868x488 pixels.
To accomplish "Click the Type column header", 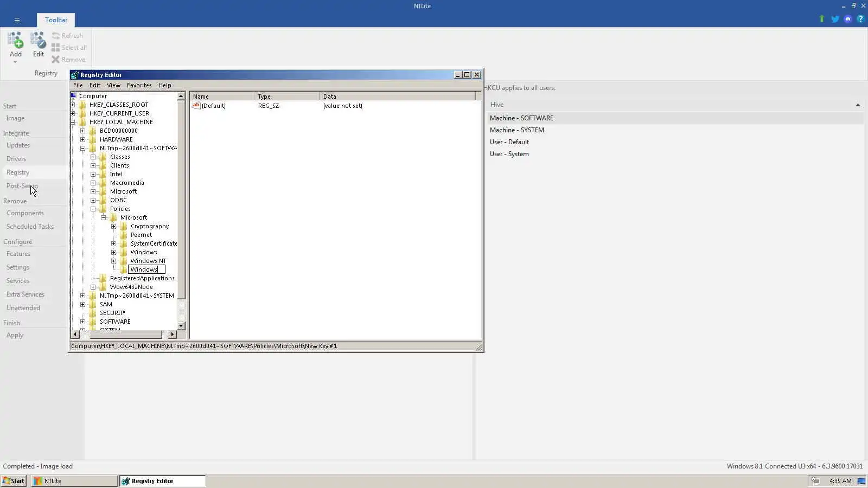I will [286, 97].
